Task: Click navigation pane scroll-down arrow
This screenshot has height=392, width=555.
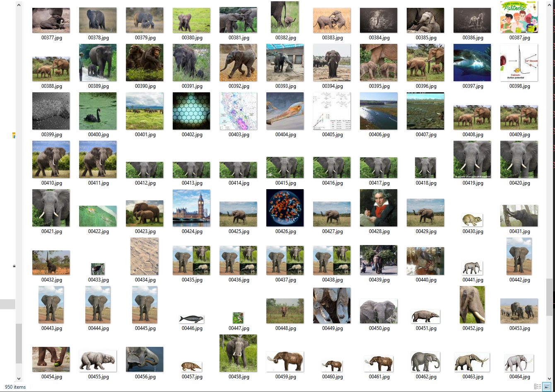Action: [x=18, y=378]
